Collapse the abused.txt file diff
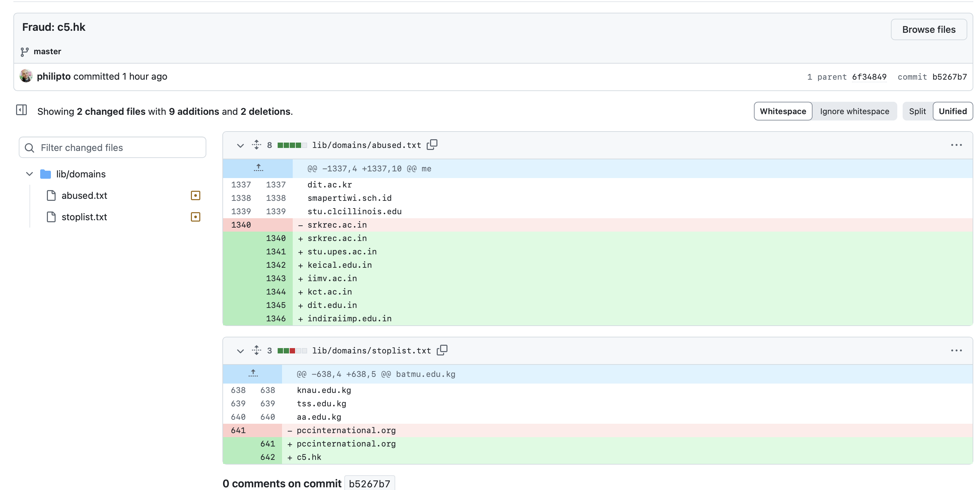 pyautogui.click(x=240, y=145)
